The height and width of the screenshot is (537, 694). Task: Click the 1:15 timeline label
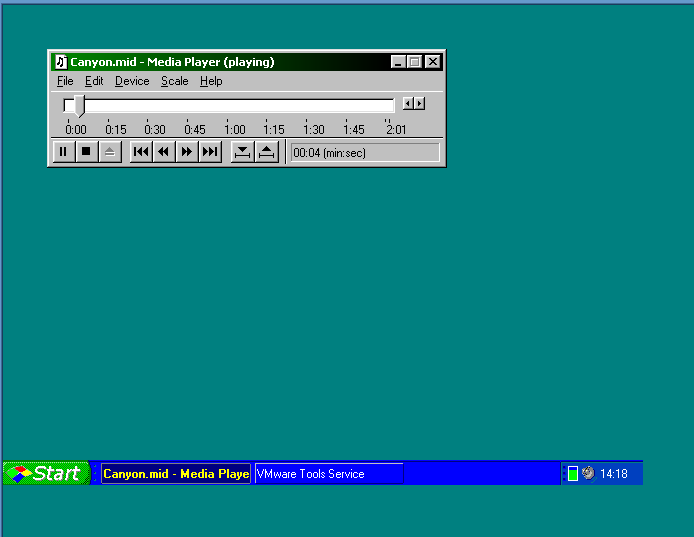[274, 130]
